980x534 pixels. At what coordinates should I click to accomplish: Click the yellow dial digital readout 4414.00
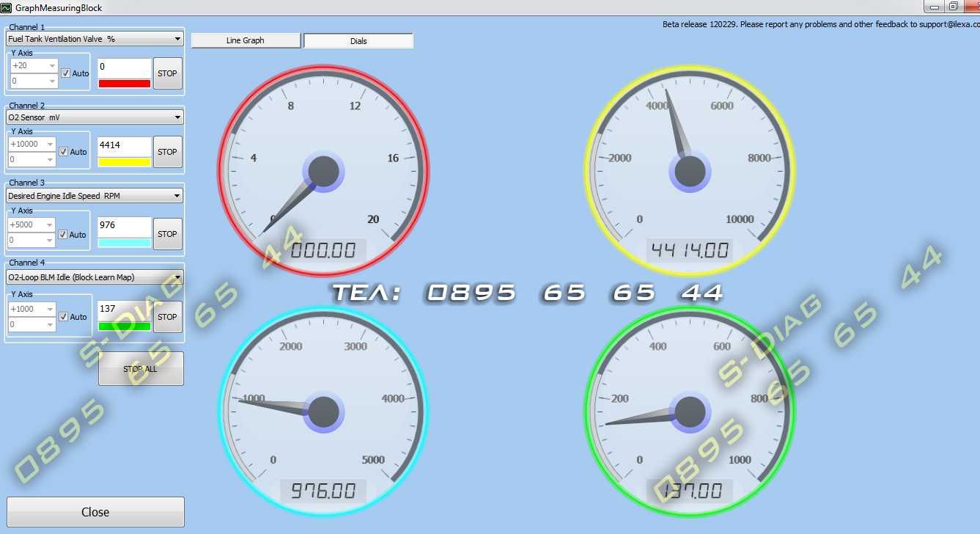pos(689,251)
